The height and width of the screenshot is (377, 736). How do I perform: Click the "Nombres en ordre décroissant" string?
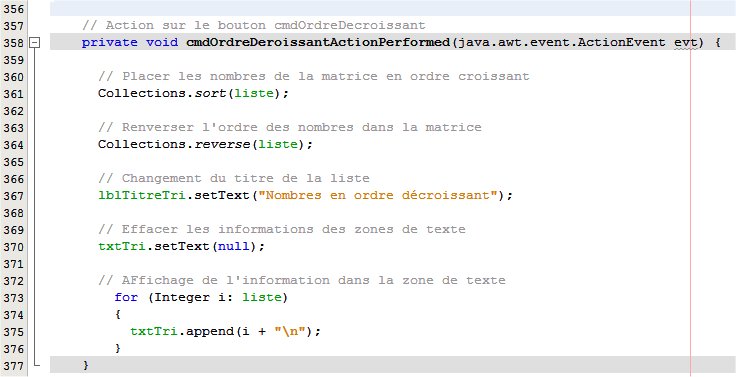381,195
